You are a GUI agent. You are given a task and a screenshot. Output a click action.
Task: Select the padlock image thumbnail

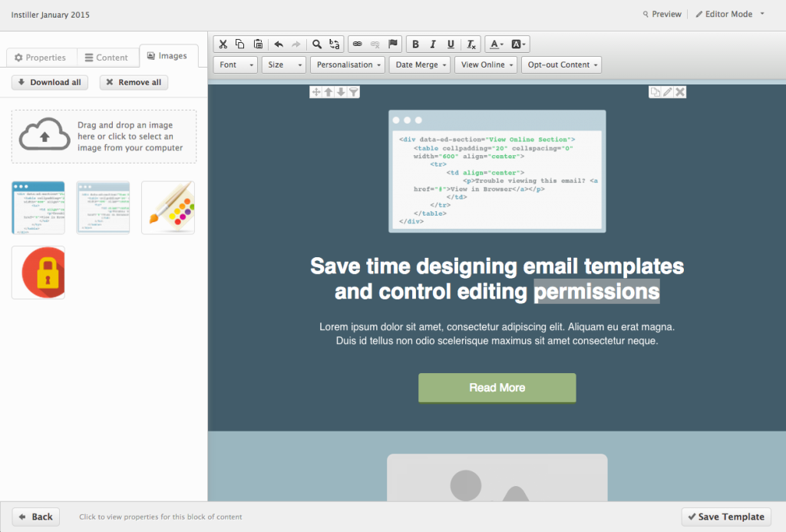[x=38, y=273]
